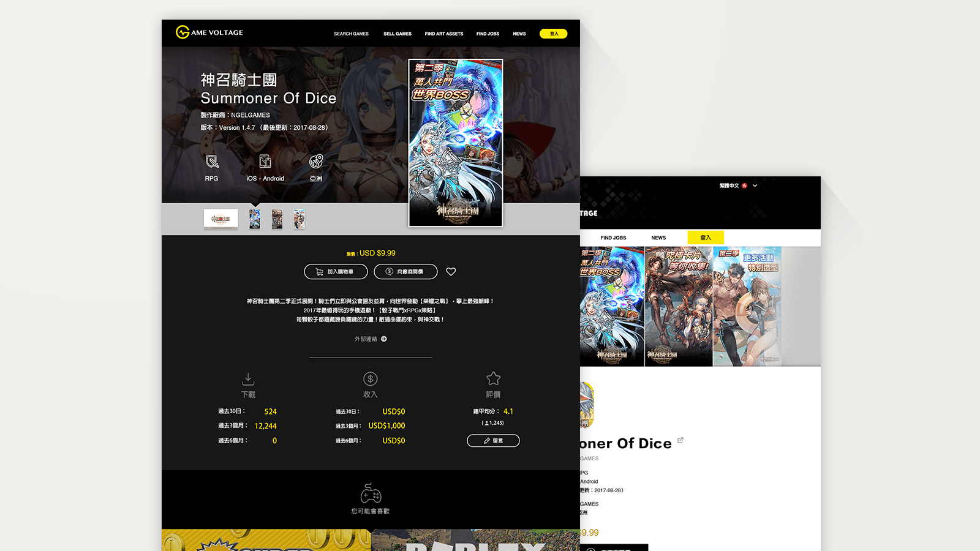Viewport: 980px width, 551px height.
Task: Click the iOS · Android platform icon
Action: [x=265, y=162]
